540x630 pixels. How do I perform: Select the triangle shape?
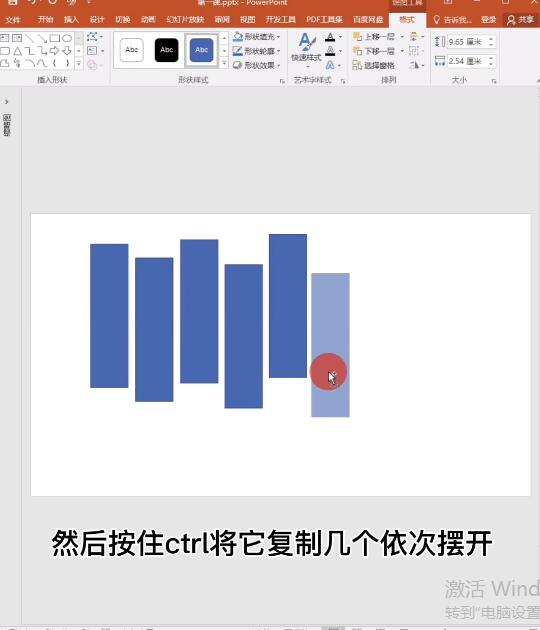point(17,51)
